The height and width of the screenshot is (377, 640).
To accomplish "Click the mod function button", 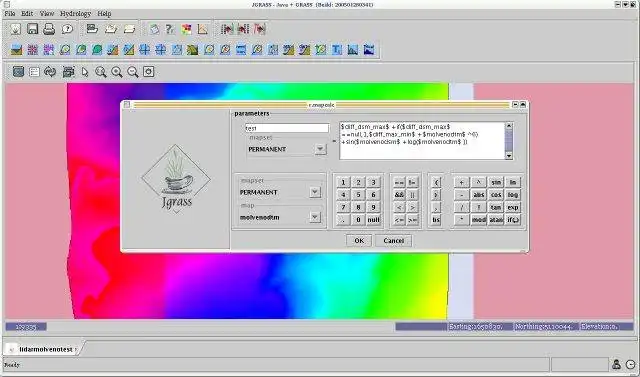I will (479, 220).
